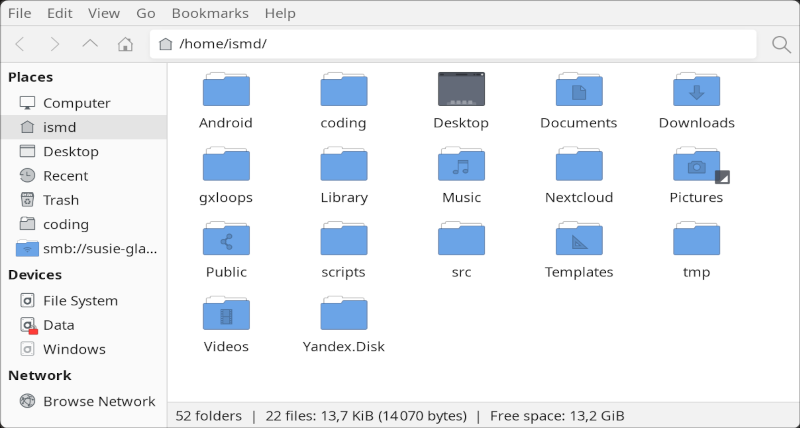Open File System under Devices

click(80, 301)
